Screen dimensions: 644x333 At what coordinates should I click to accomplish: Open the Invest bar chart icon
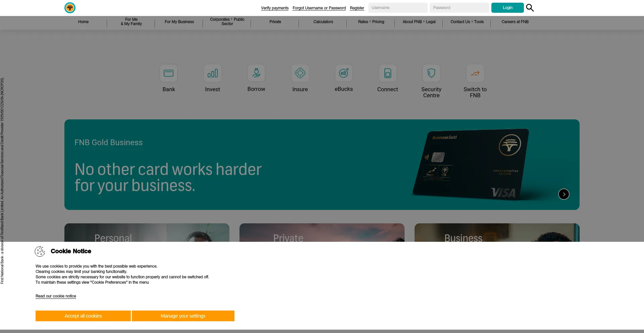point(212,73)
